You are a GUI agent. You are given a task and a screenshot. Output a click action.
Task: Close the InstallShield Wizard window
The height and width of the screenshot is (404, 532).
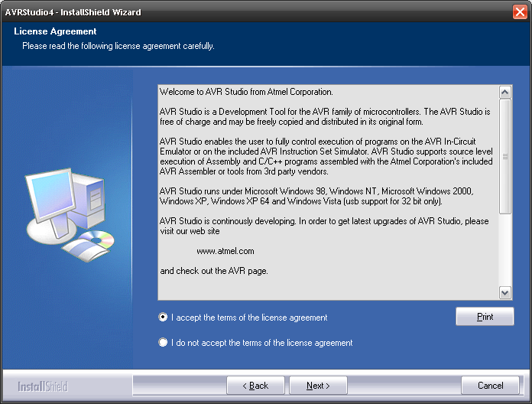(x=520, y=12)
